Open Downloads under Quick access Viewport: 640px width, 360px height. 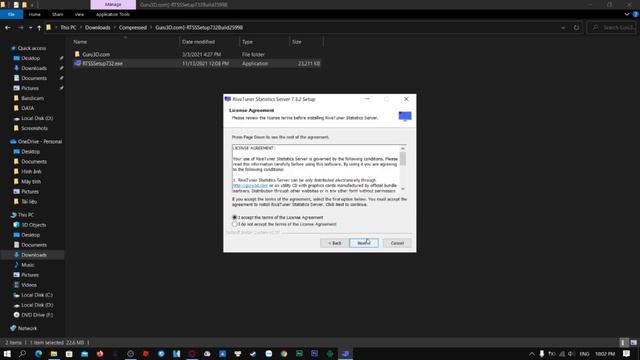34,68
